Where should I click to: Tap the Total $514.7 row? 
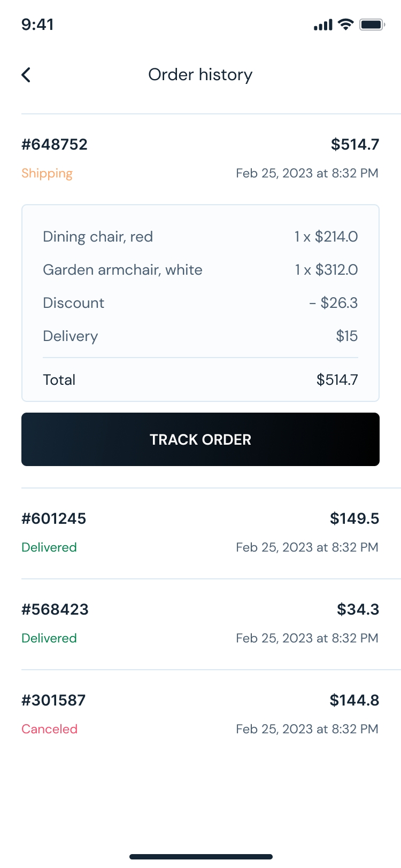click(x=200, y=380)
